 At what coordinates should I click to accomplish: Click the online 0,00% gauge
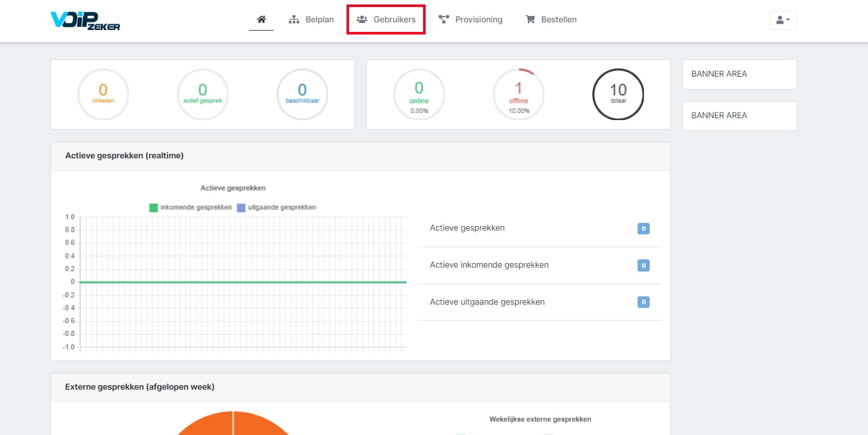pyautogui.click(x=419, y=94)
